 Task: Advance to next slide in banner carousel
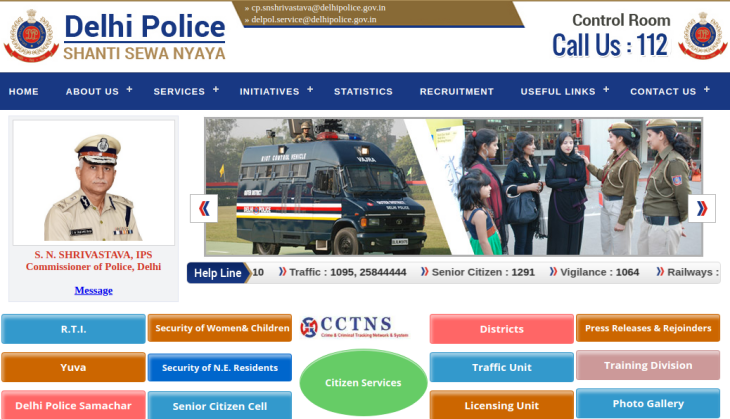coord(702,208)
